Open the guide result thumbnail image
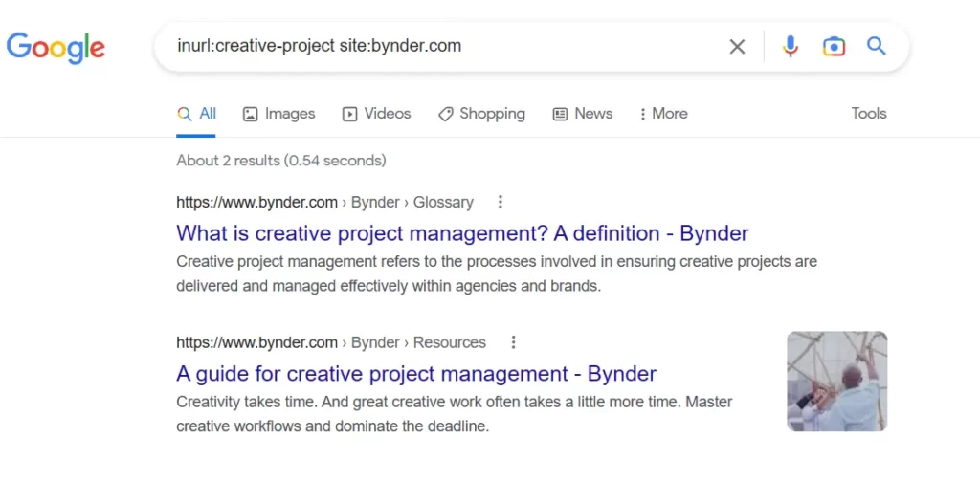The height and width of the screenshot is (503, 980). [836, 382]
